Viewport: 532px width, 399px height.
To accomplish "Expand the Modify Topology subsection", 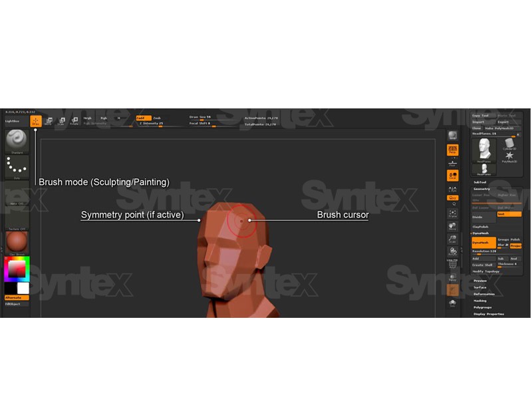I will 487,271.
